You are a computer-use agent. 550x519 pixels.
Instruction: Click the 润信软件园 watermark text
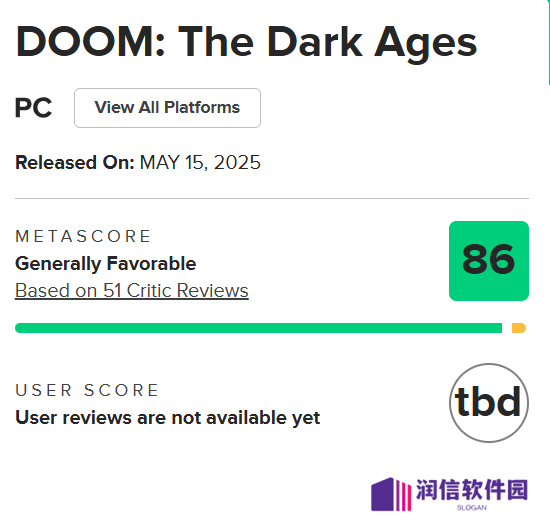pyautogui.click(x=472, y=490)
